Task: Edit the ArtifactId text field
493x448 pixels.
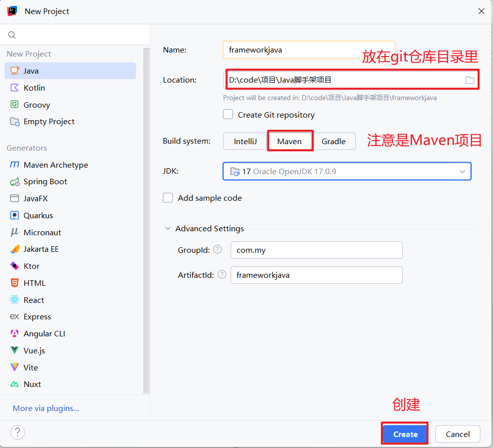Action: [316, 275]
